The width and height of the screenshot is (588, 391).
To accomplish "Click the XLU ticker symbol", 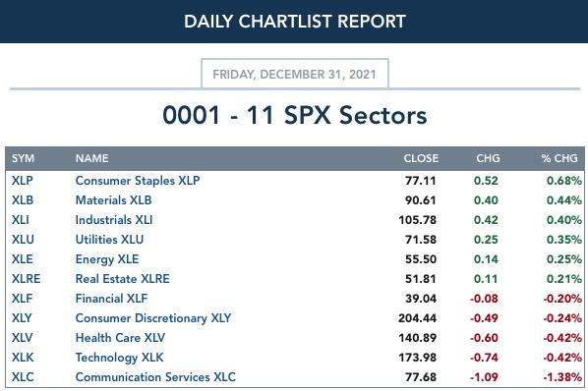I will click(x=23, y=240).
